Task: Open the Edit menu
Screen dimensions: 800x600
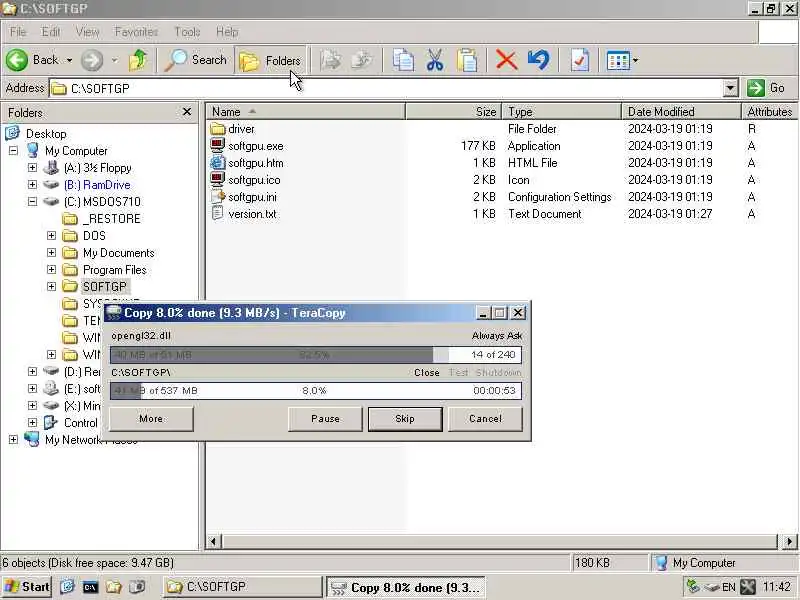Action: click(51, 32)
